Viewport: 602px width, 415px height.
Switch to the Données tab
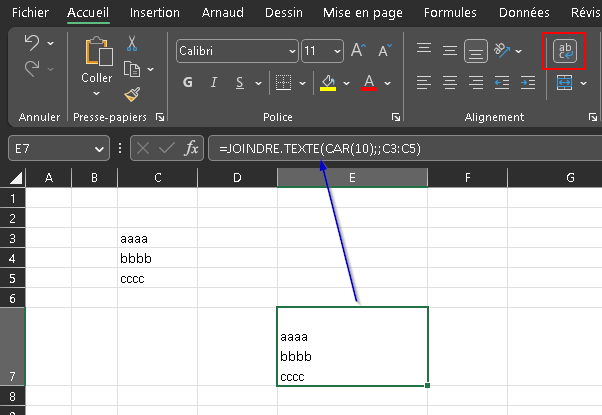(524, 13)
